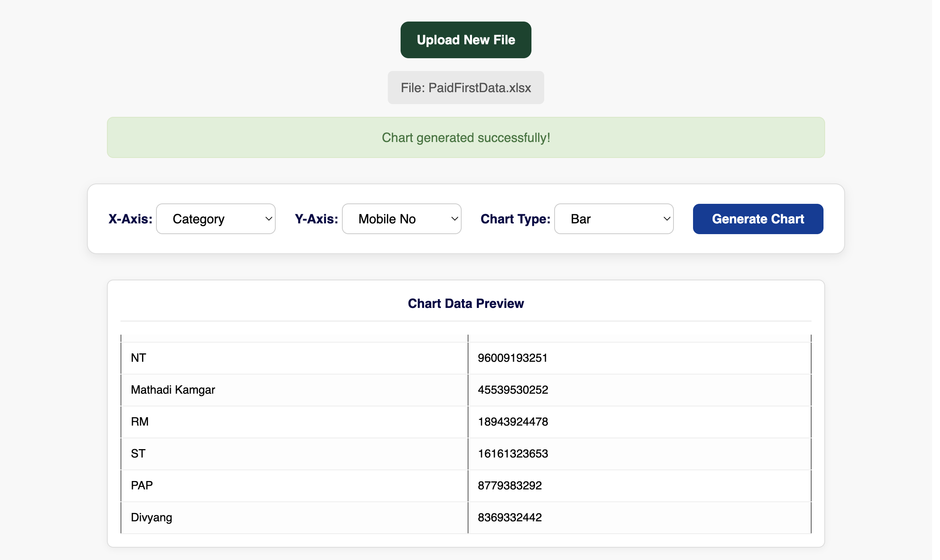The image size is (940, 560).
Task: Click the value 96009193251
Action: point(512,358)
